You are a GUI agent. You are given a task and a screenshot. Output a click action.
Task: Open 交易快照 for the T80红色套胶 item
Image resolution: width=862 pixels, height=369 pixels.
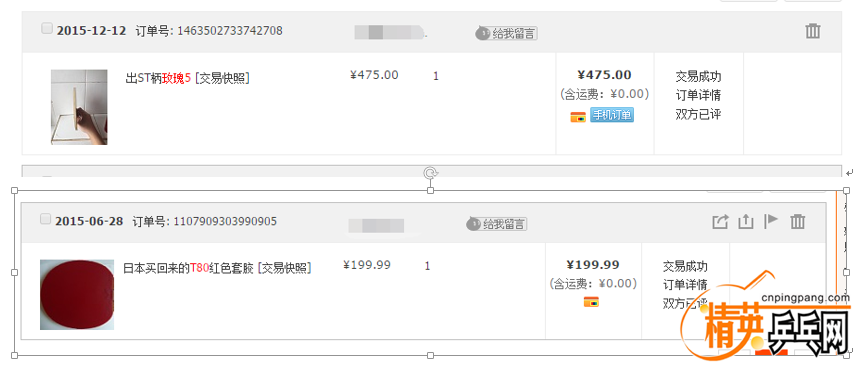(x=284, y=268)
